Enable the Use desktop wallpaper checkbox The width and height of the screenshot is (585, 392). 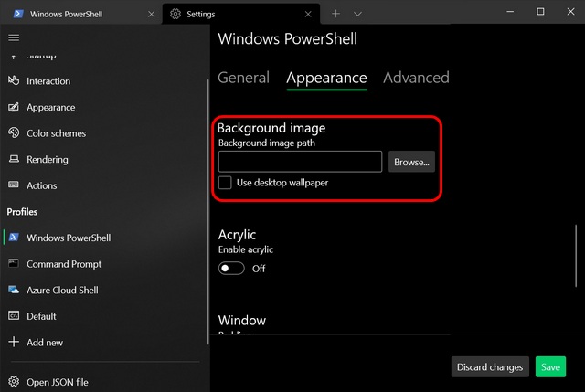coord(225,183)
